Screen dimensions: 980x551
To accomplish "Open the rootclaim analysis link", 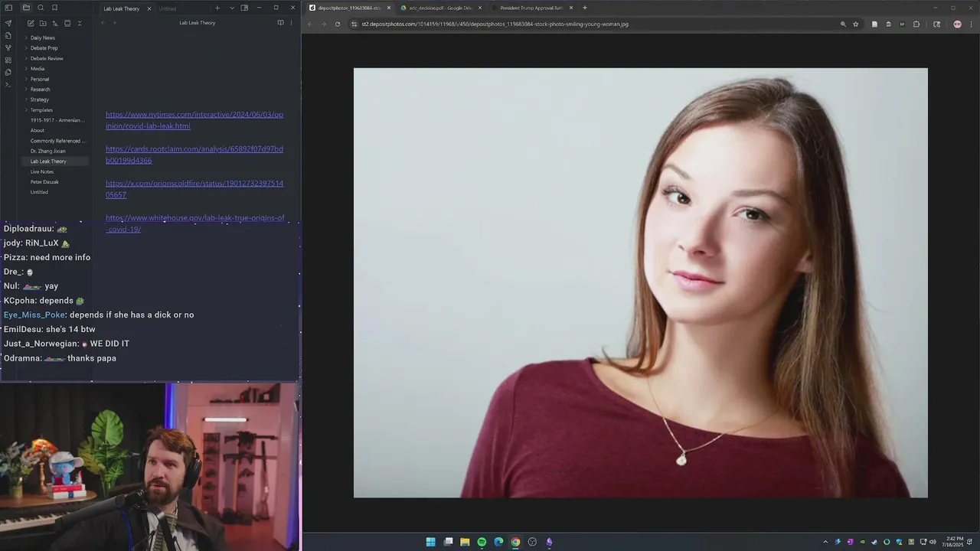I will [194, 155].
